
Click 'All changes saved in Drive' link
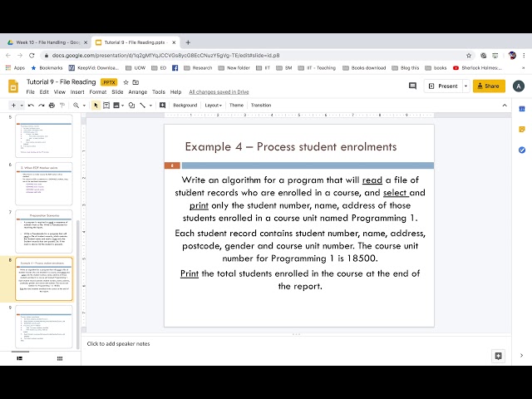pyautogui.click(x=219, y=92)
